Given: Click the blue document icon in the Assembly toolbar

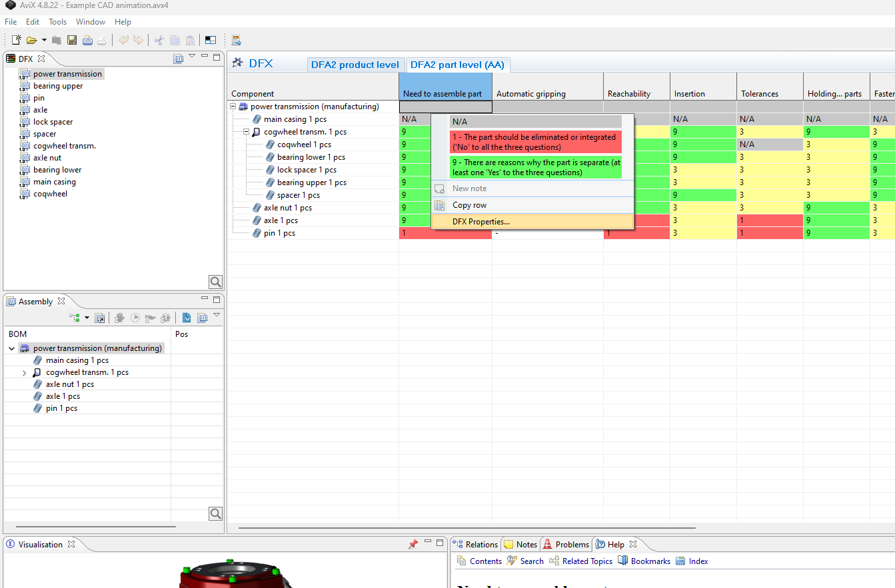Looking at the screenshot, I should pos(187,318).
